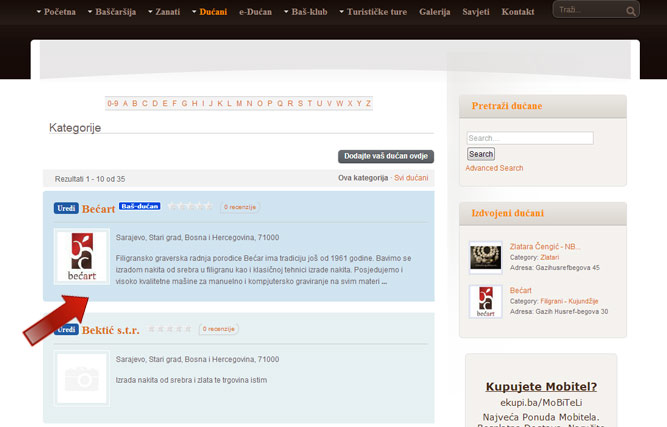667x427 pixels.
Task: Click the Baš-dućan badge
Action: click(x=140, y=206)
